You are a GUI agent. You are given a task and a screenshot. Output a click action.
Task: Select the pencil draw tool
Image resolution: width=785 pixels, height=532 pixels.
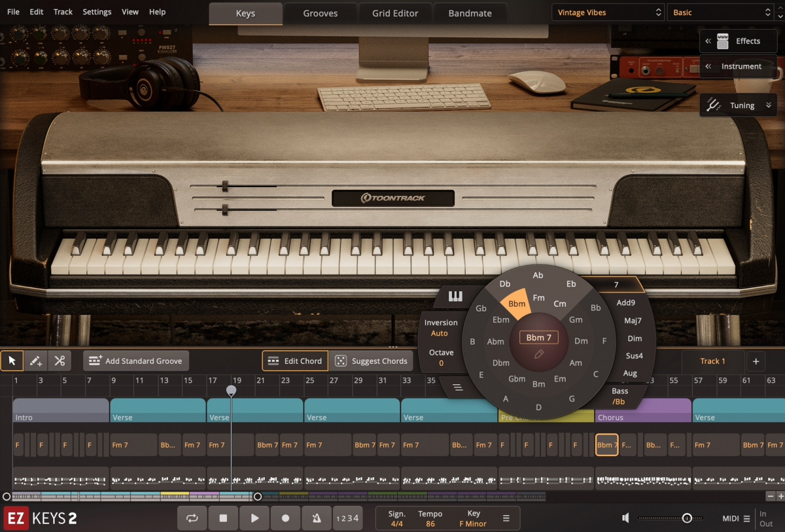tap(35, 361)
